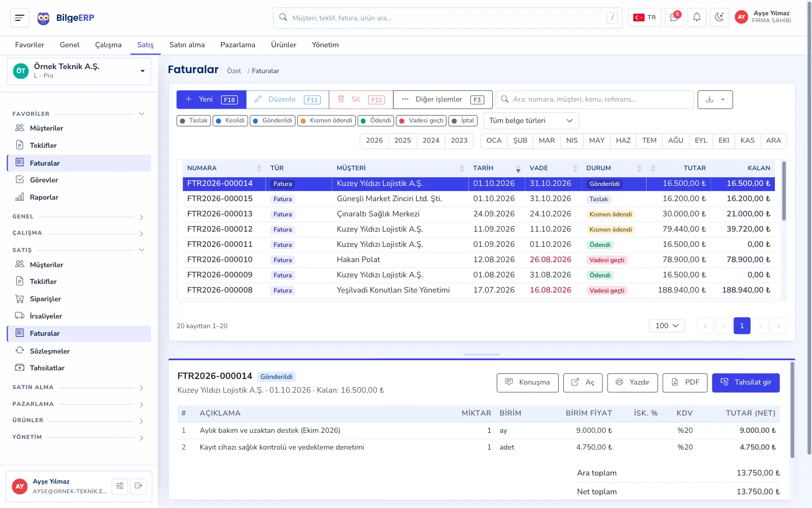812x508 pixels.
Task: Toggle the Vadesi geçti status filter
Action: pyautogui.click(x=421, y=121)
